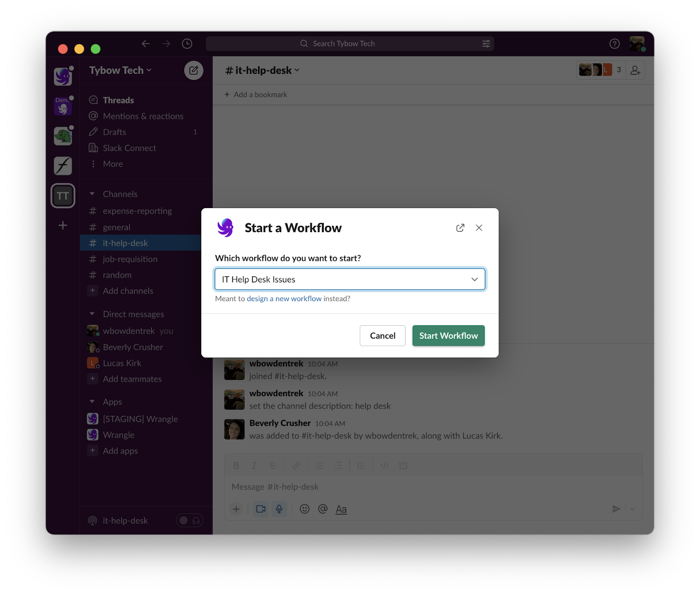Collapse the Apps section
700x595 pixels.
[x=92, y=401]
